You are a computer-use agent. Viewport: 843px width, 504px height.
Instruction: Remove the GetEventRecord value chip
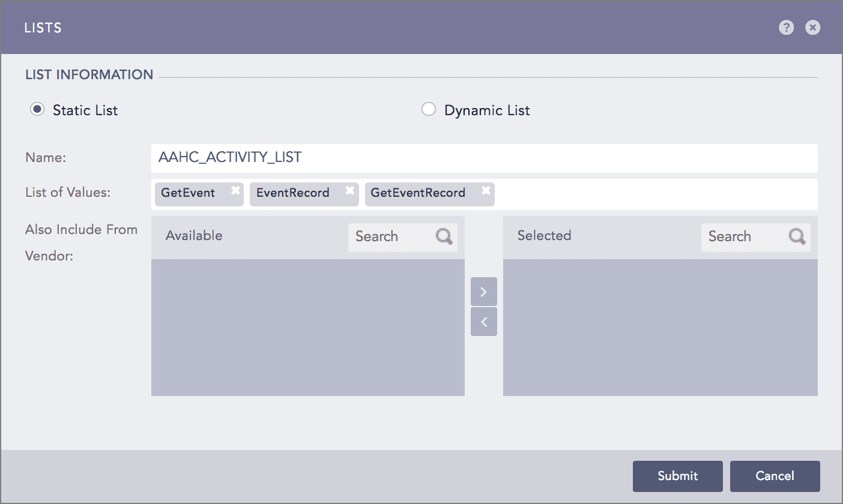[486, 190]
